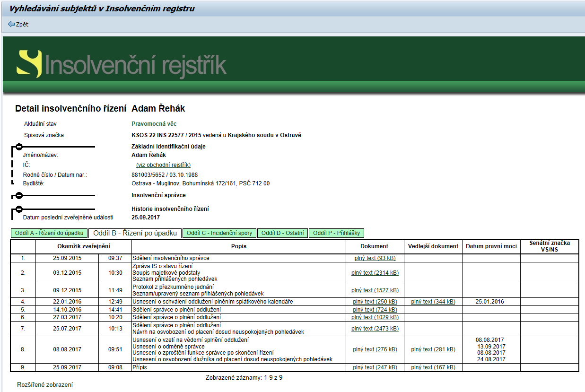Open plný text (247 kB) Přípis document
Viewport: 585px width, 392px height.
point(375,367)
